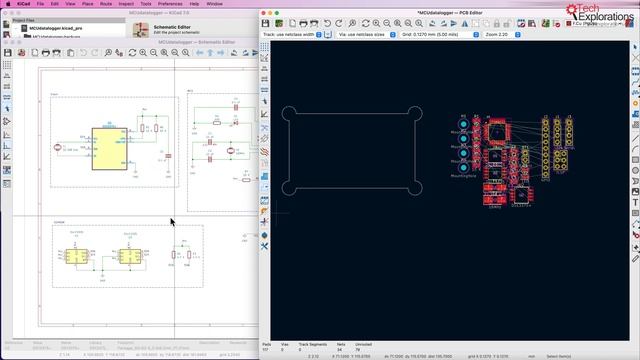Open Zoom 2.20 dropdown
This screenshot has height=360, width=640.
pos(502,35)
